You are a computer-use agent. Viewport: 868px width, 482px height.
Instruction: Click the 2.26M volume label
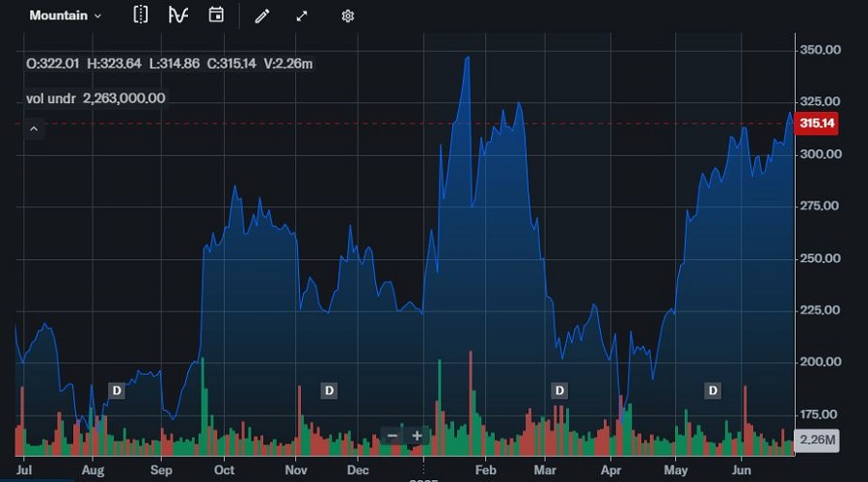click(x=817, y=440)
